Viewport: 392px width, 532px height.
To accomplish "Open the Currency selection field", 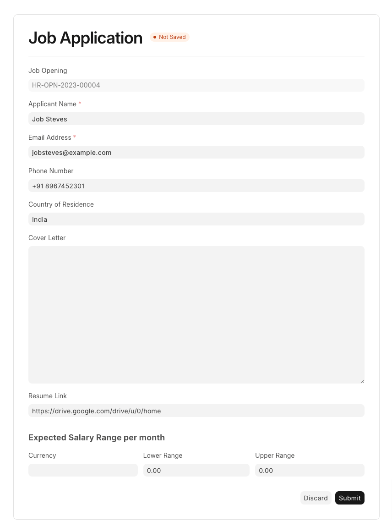I will click(x=83, y=470).
